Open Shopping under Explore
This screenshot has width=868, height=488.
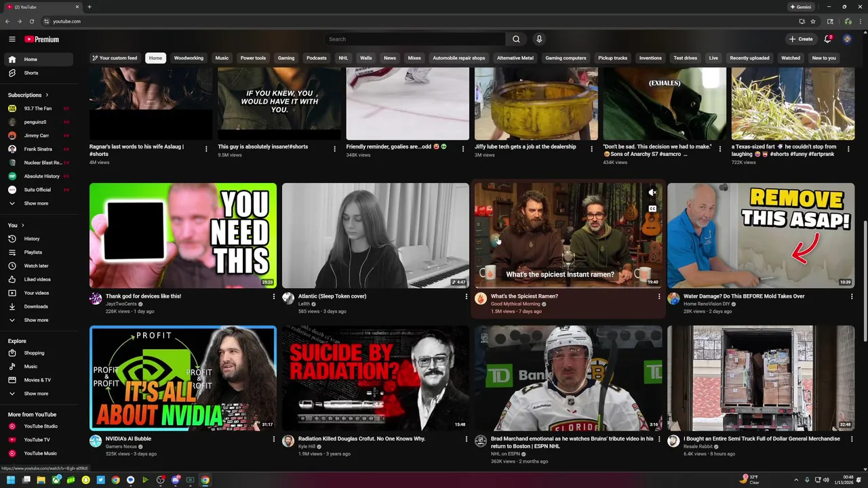pyautogui.click(x=39, y=352)
